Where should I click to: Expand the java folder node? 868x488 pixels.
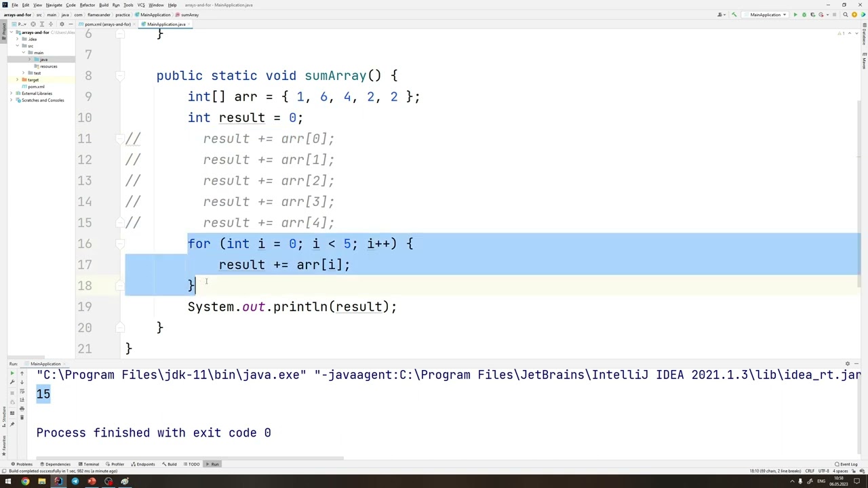click(29, 59)
